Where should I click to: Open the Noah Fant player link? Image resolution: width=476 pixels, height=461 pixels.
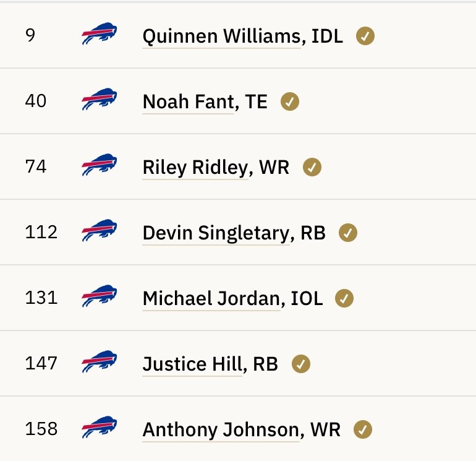pos(189,102)
